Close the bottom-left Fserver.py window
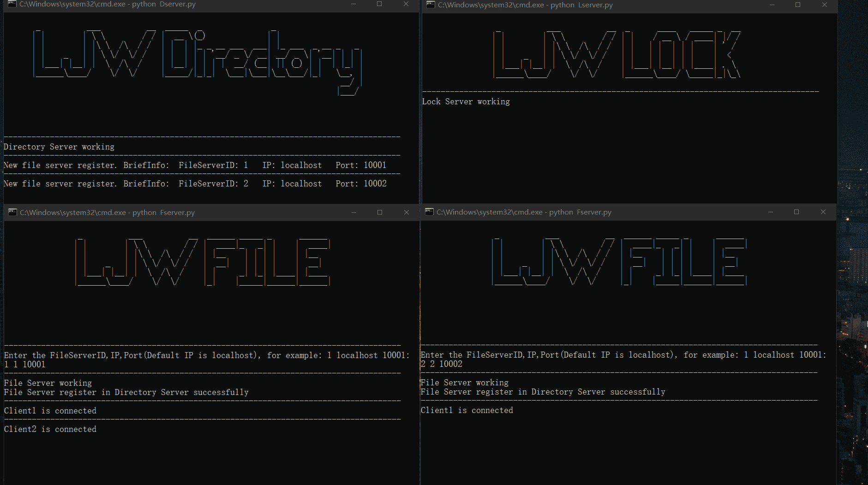This screenshot has height=485, width=868. pyautogui.click(x=407, y=212)
